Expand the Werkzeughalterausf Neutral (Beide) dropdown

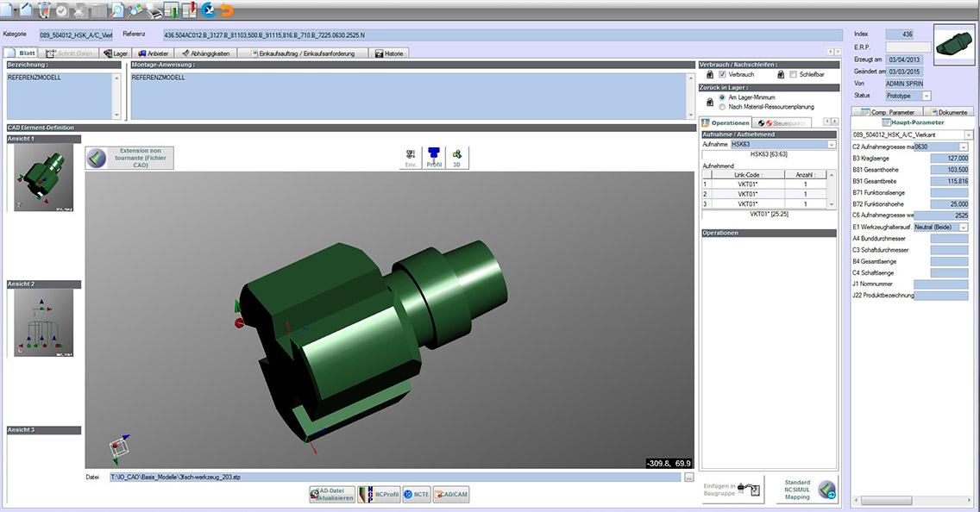click(x=963, y=227)
